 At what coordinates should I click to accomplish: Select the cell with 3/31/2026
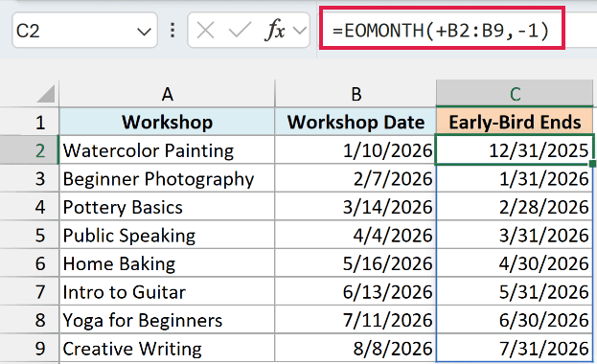[515, 235]
